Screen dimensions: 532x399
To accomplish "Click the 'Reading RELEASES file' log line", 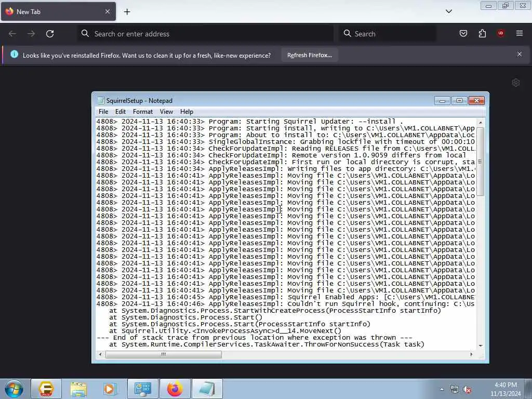I will [x=286, y=149].
